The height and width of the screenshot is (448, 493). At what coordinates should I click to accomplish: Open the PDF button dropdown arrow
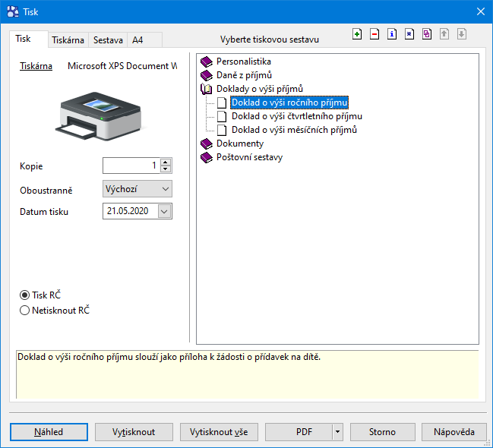tap(337, 432)
